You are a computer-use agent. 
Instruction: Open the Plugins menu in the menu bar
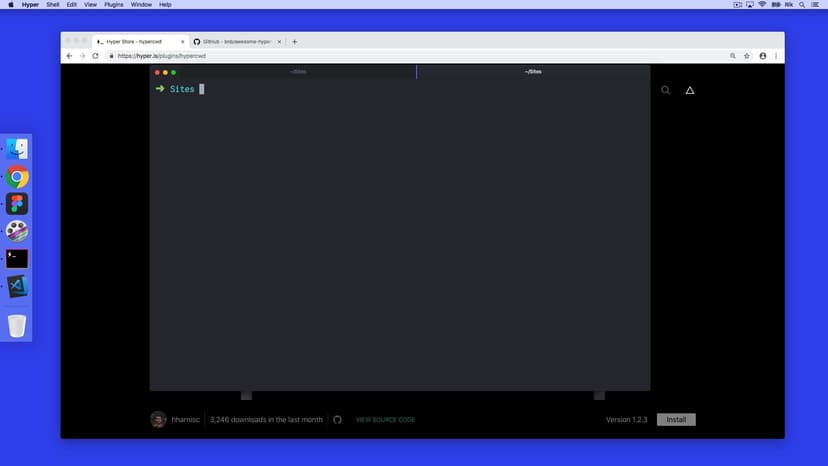click(x=113, y=5)
